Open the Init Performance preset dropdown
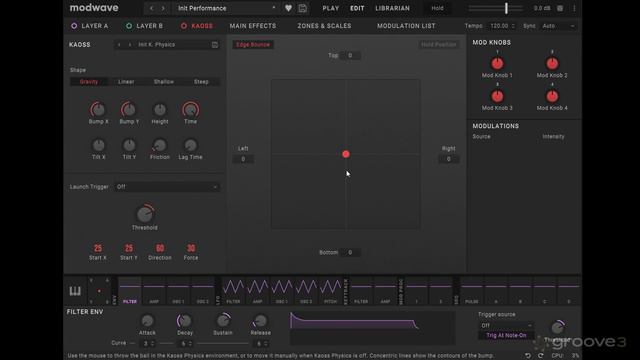 227,8
